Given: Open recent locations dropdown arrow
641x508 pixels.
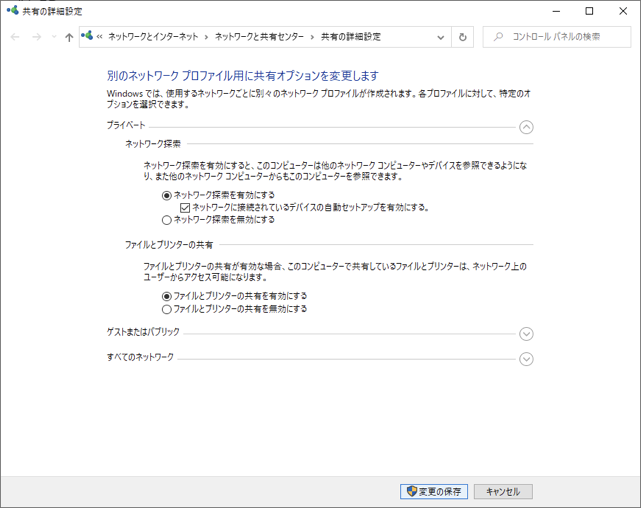Looking at the screenshot, I should click(x=54, y=37).
